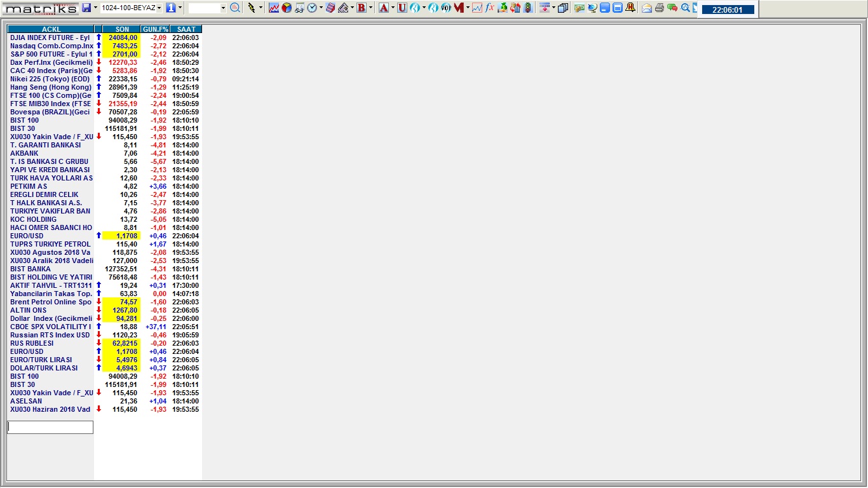
Task: Select the BIST BANKA row
Action: (105, 269)
